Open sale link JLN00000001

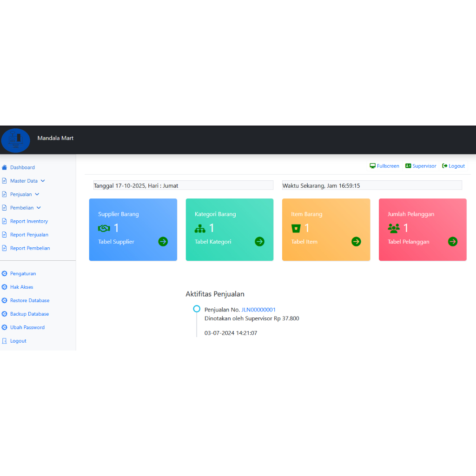point(258,310)
